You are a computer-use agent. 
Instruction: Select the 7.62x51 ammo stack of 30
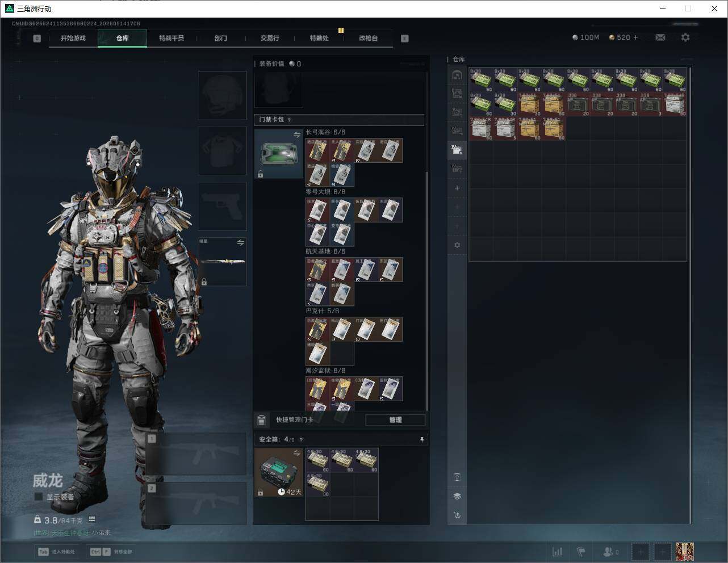pos(530,104)
